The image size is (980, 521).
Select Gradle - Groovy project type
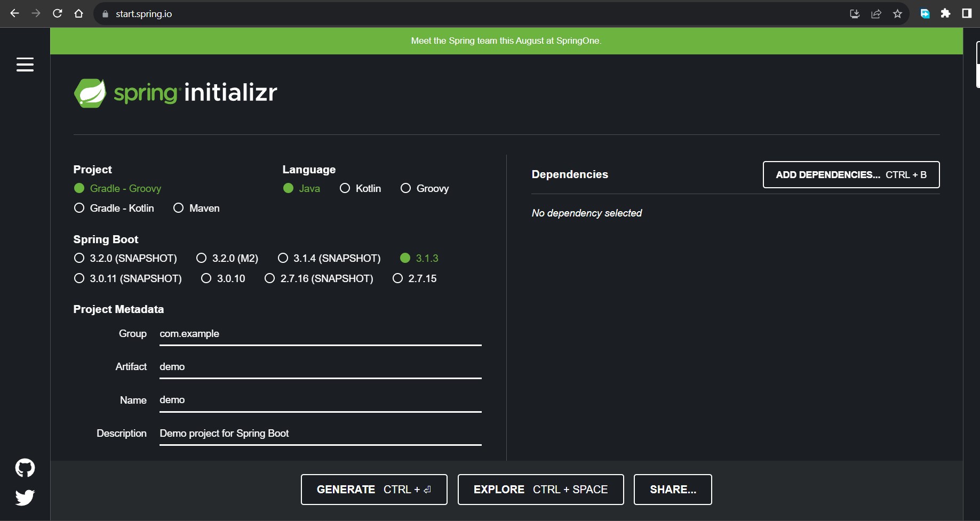click(117, 188)
